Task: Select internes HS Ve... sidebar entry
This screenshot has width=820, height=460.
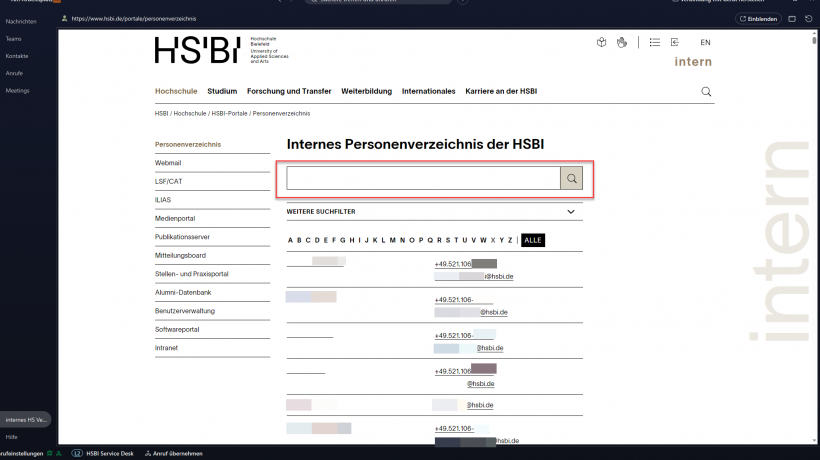Action: (x=26, y=420)
